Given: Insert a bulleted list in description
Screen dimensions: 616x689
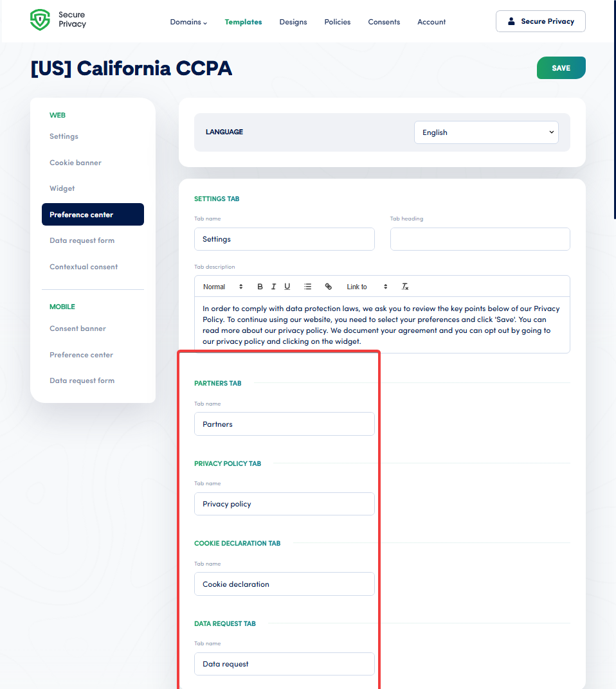Looking at the screenshot, I should (x=308, y=287).
